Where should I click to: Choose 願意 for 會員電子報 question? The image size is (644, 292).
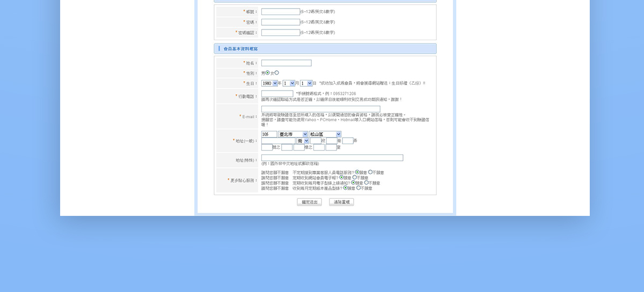tap(341, 177)
